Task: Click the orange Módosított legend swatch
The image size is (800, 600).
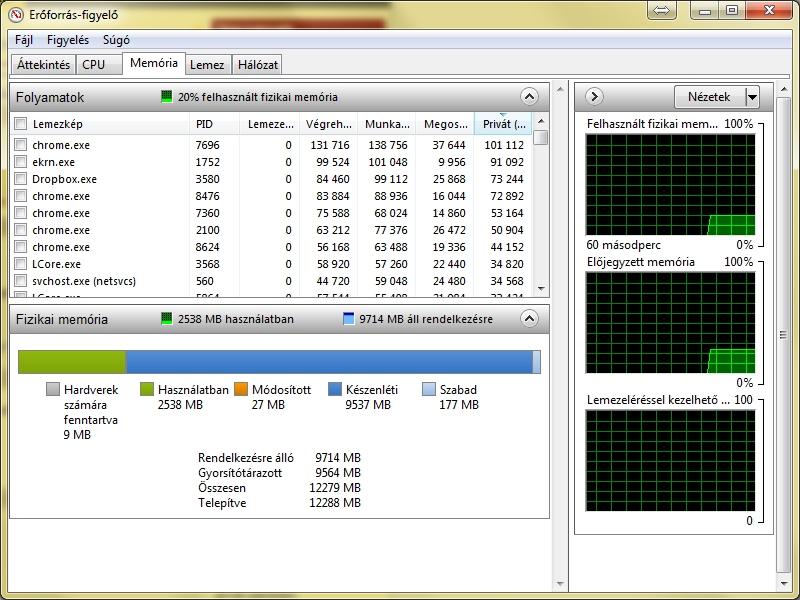Action: tap(241, 389)
